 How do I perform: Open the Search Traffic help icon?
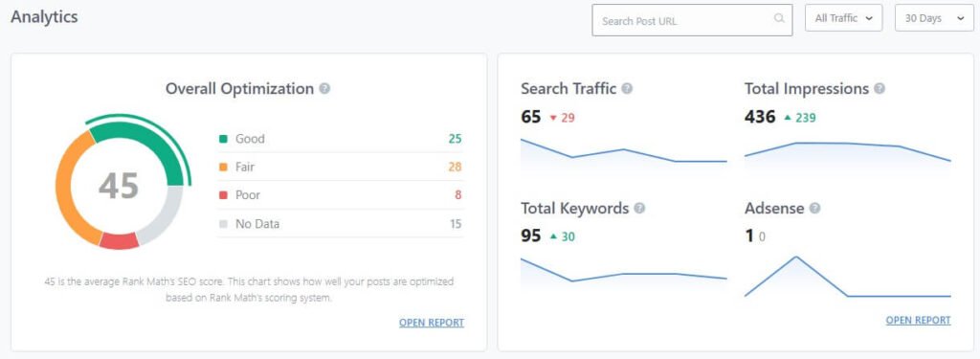pos(627,89)
